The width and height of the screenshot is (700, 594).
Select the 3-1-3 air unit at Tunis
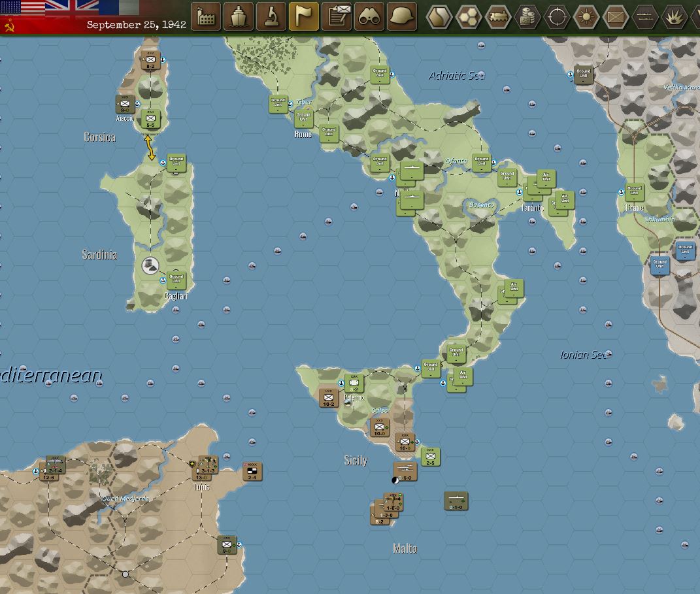click(208, 465)
